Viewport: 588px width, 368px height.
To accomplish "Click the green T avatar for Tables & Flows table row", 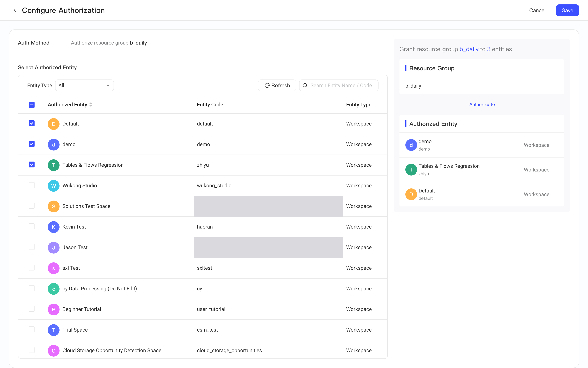I will pyautogui.click(x=53, y=165).
